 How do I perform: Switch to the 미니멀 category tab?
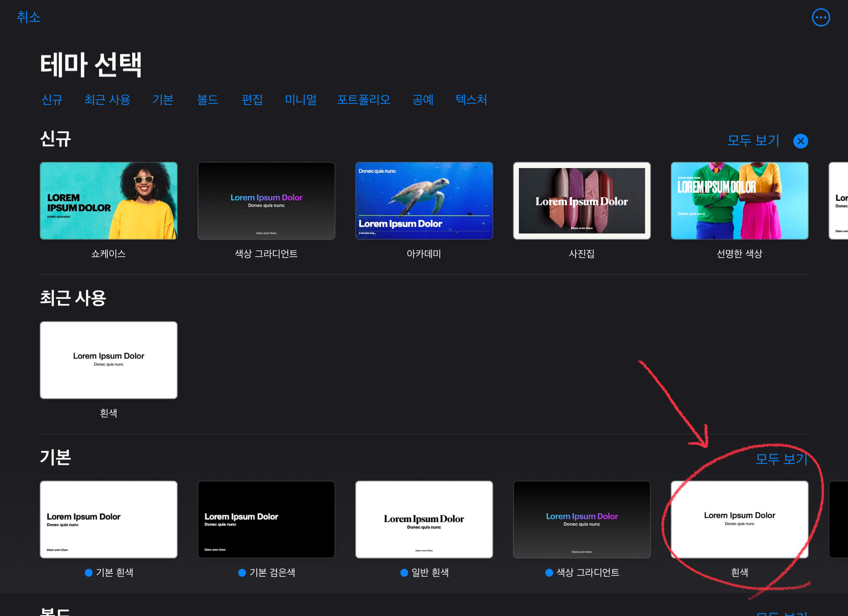pyautogui.click(x=301, y=99)
